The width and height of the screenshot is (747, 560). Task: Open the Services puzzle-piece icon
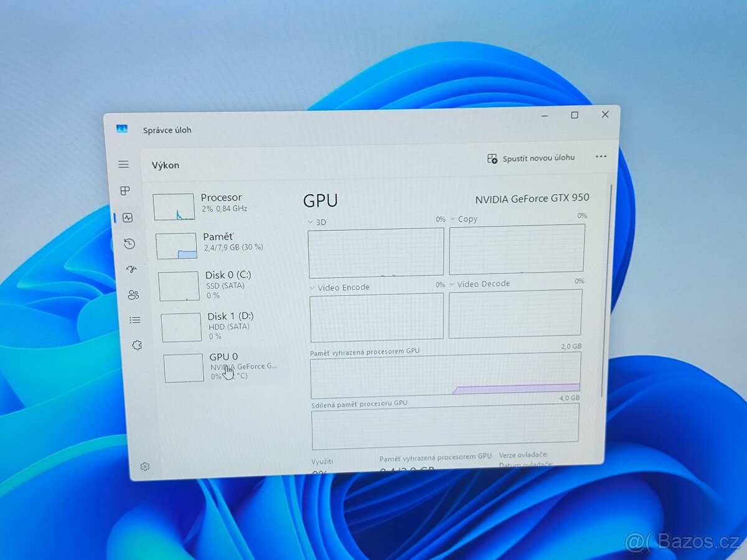(137, 345)
